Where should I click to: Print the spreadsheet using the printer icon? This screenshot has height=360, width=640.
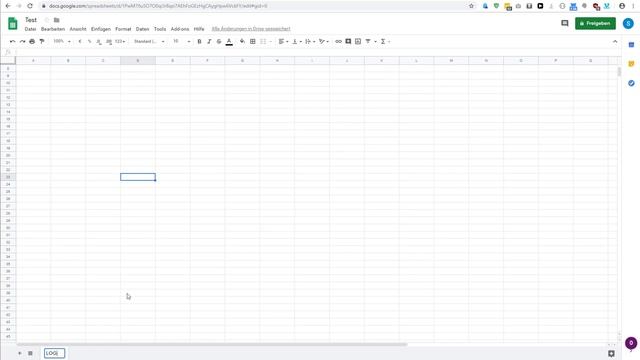(32, 41)
